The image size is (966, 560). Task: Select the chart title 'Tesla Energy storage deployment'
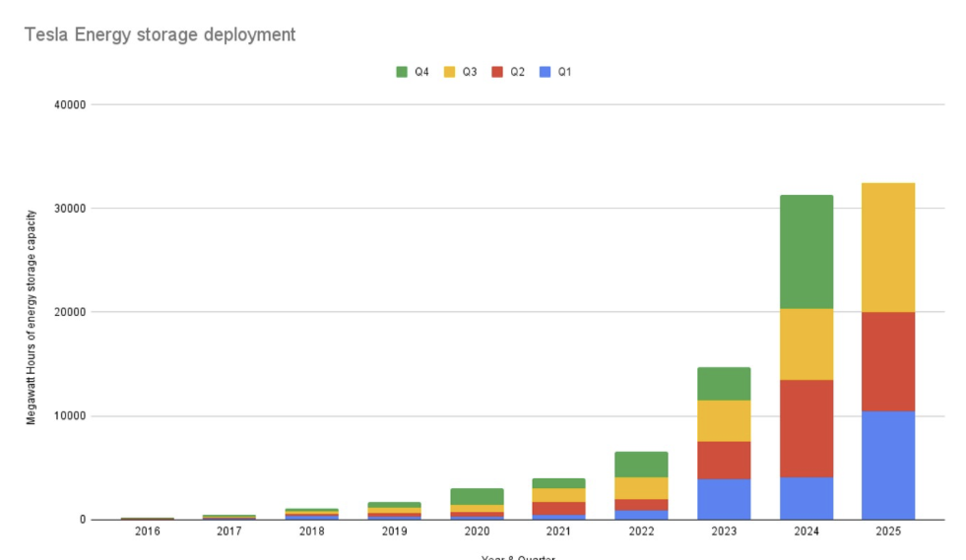click(160, 34)
